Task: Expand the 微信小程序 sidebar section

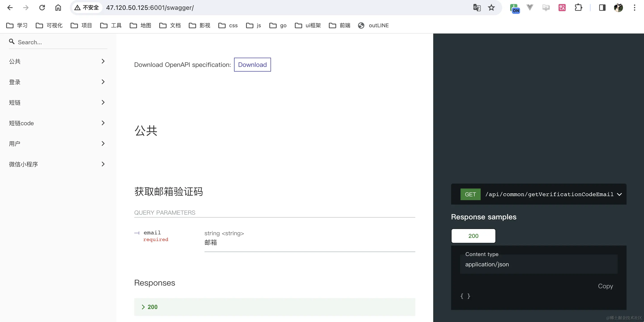Action: pyautogui.click(x=58, y=164)
